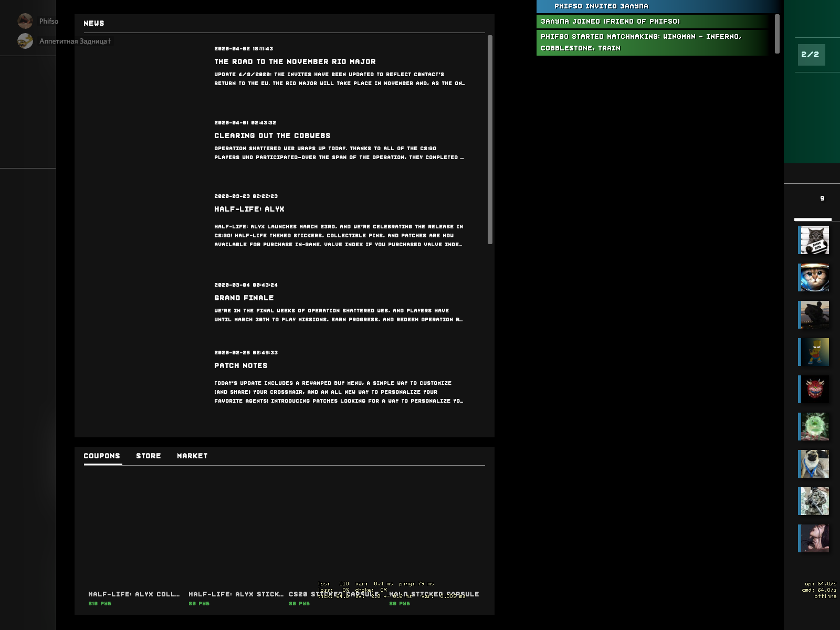Switch to the Market tab

192,456
